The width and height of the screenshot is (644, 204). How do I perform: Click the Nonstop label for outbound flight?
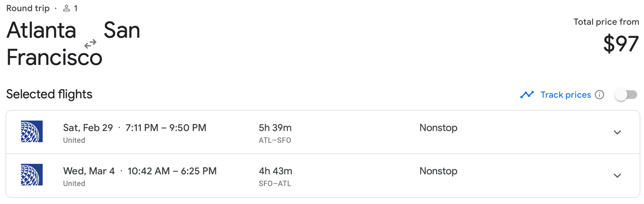tap(438, 128)
